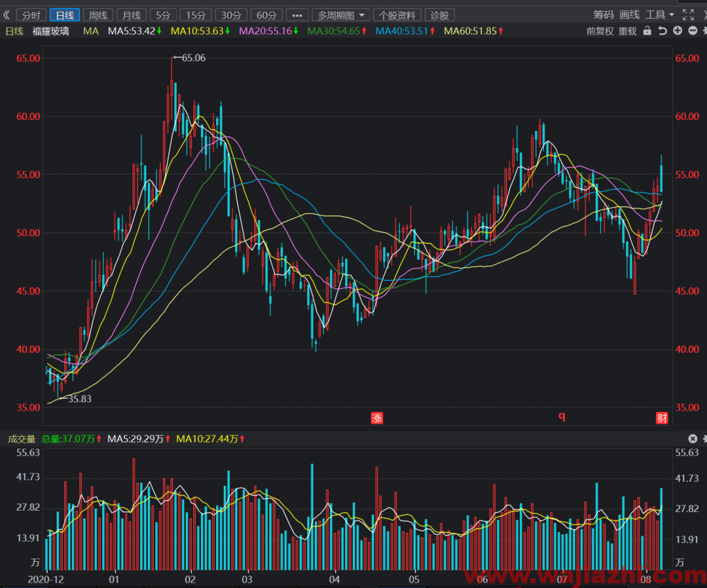Zoom in with the circled plus icon
This screenshot has height=588, width=707.
point(677,30)
